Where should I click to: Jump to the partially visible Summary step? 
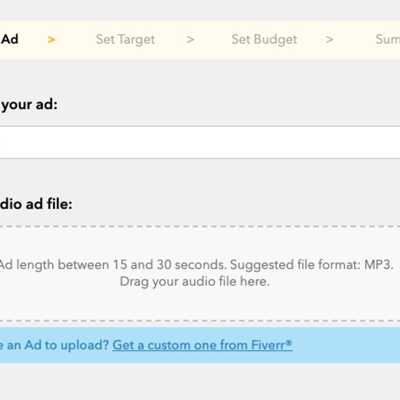(388, 39)
